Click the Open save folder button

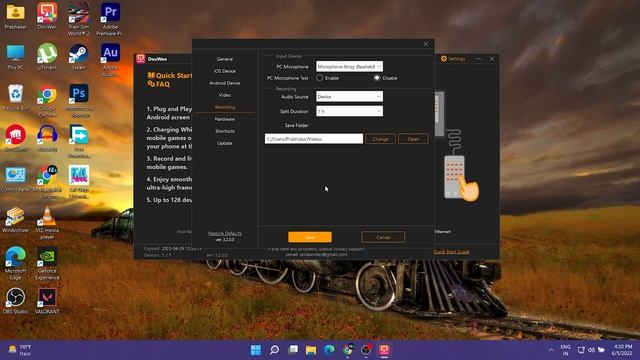pos(413,139)
